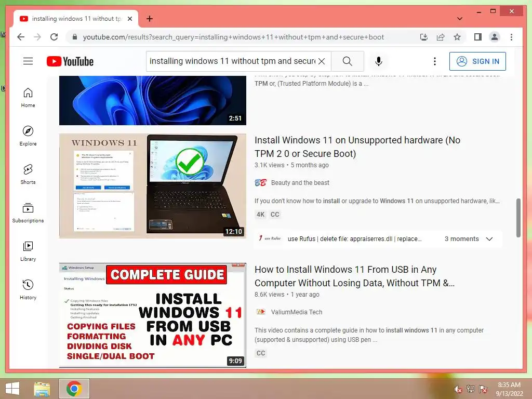This screenshot has height=399, width=532.
Task: Click the use Rufus moments text
Action: (x=354, y=239)
